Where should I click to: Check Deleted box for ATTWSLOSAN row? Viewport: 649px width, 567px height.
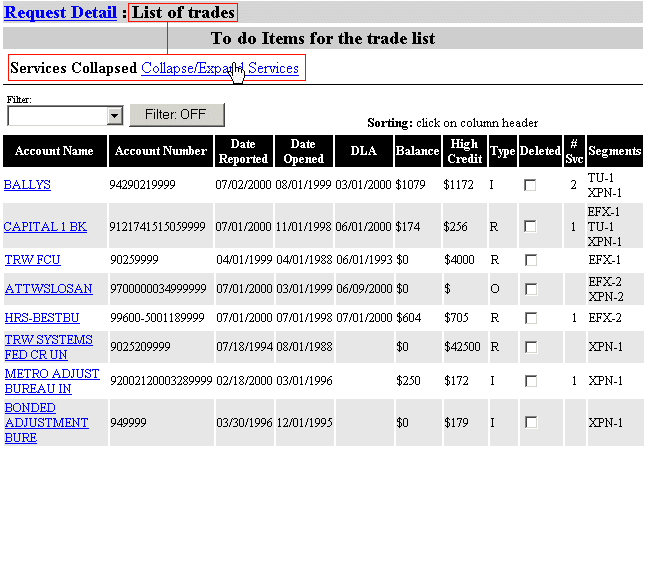click(531, 289)
